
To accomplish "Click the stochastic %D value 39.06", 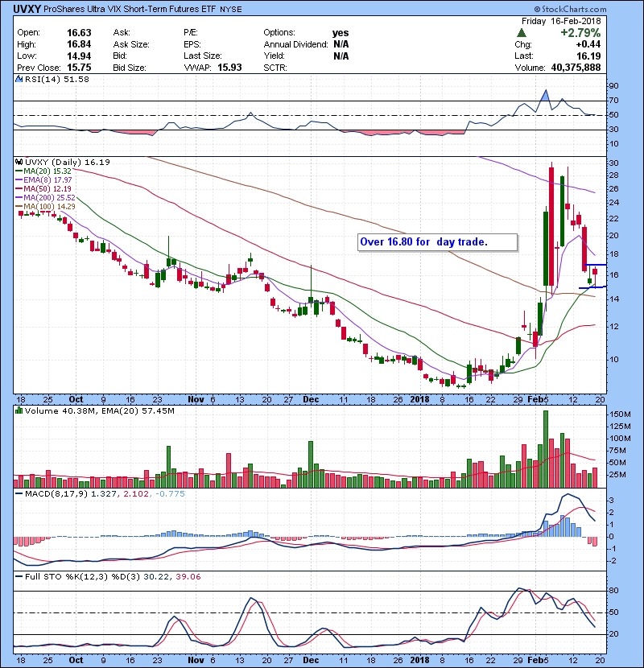I will point(188,577).
